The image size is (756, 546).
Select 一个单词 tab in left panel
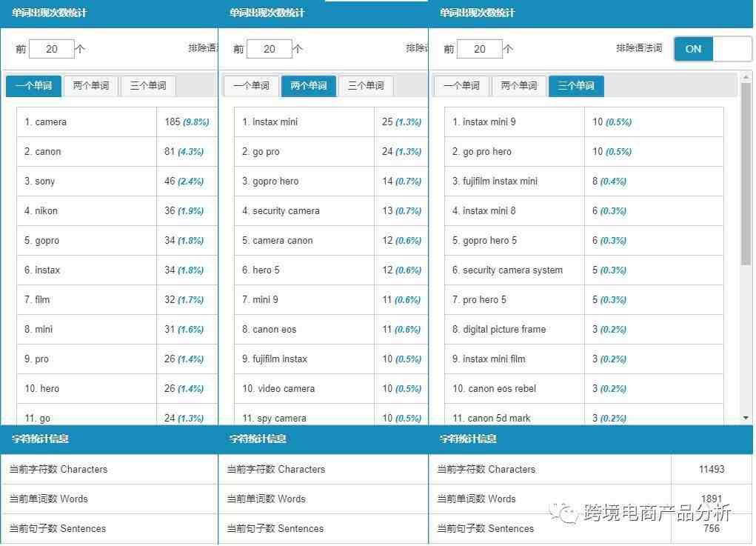click(34, 86)
